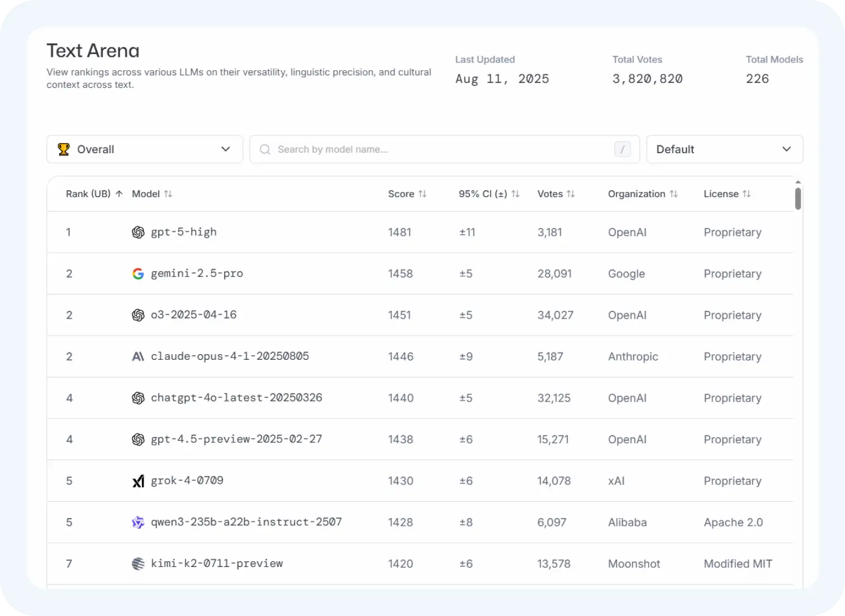Click the sort arrows next to Organization
Screen dimensions: 845x616
[674, 194]
